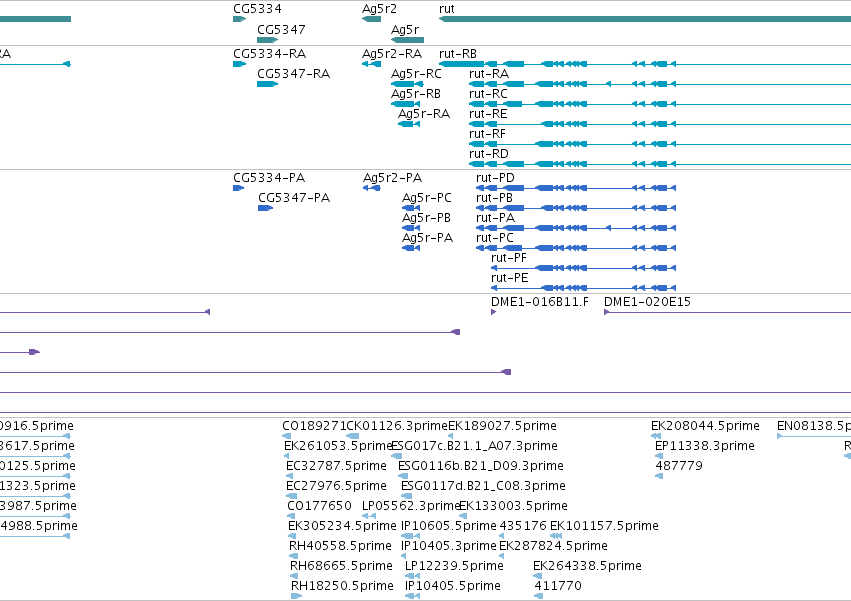Click transcript Ag5r-RB
The image size is (851, 601).
click(x=405, y=104)
